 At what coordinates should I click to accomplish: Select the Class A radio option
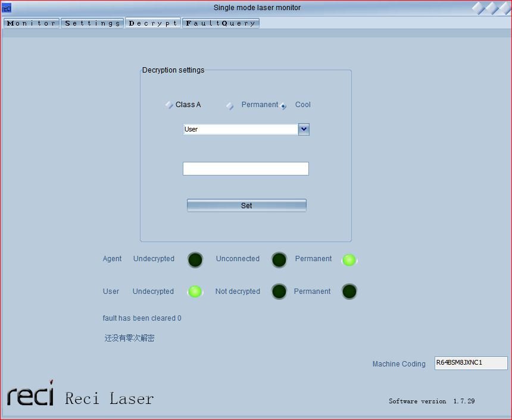[170, 105]
